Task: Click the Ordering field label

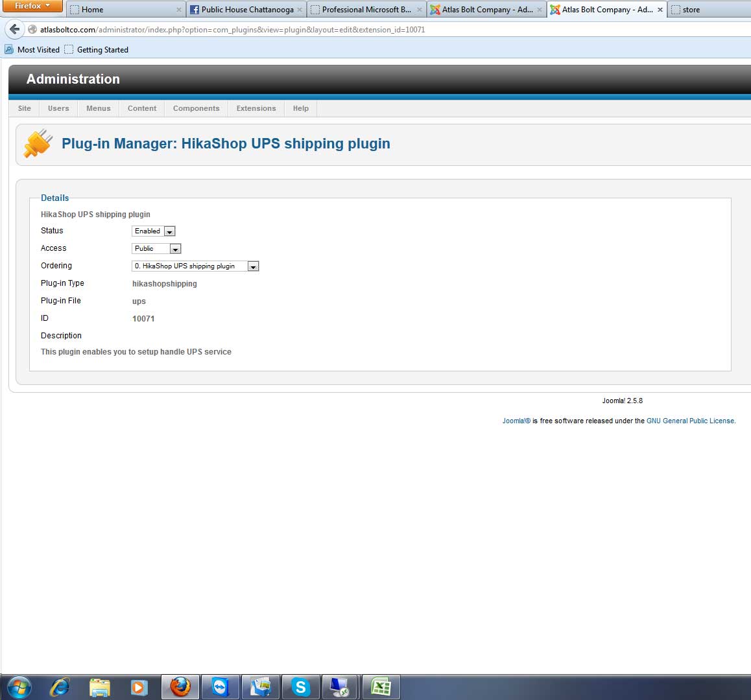Action: pos(56,266)
